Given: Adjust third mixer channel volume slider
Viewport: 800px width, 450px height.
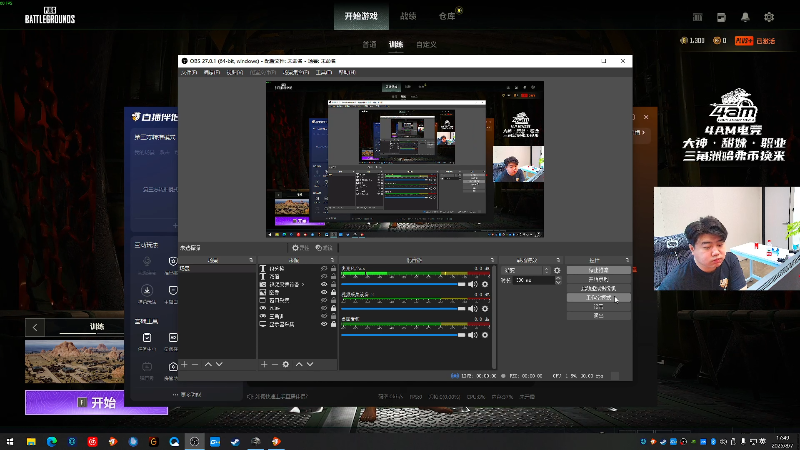Looking at the screenshot, I should (403, 335).
